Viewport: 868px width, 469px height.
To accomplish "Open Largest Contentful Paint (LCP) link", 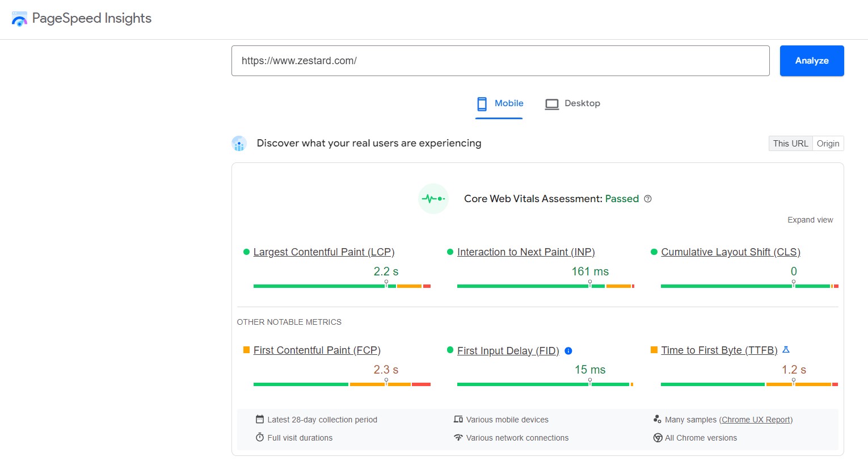I will pos(324,252).
